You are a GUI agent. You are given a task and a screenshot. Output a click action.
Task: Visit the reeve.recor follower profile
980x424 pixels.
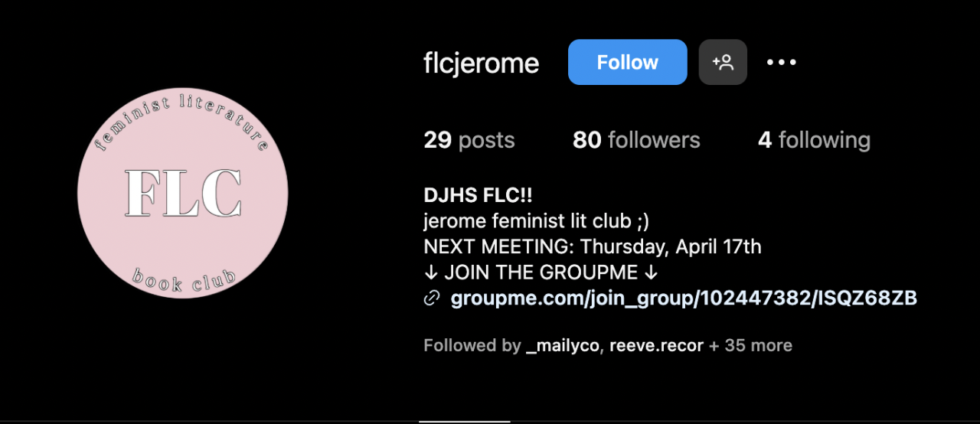point(656,346)
